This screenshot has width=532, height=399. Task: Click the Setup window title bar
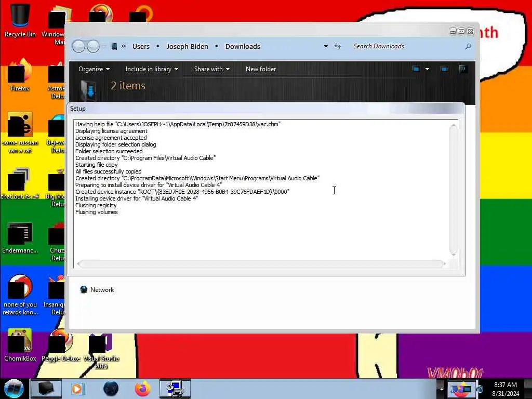point(266,109)
